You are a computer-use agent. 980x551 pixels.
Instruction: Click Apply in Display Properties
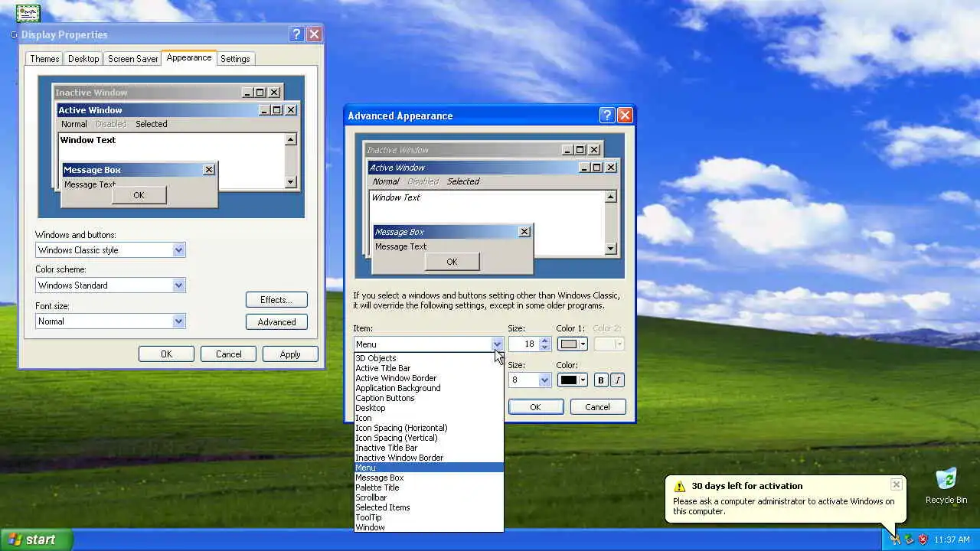pos(290,354)
